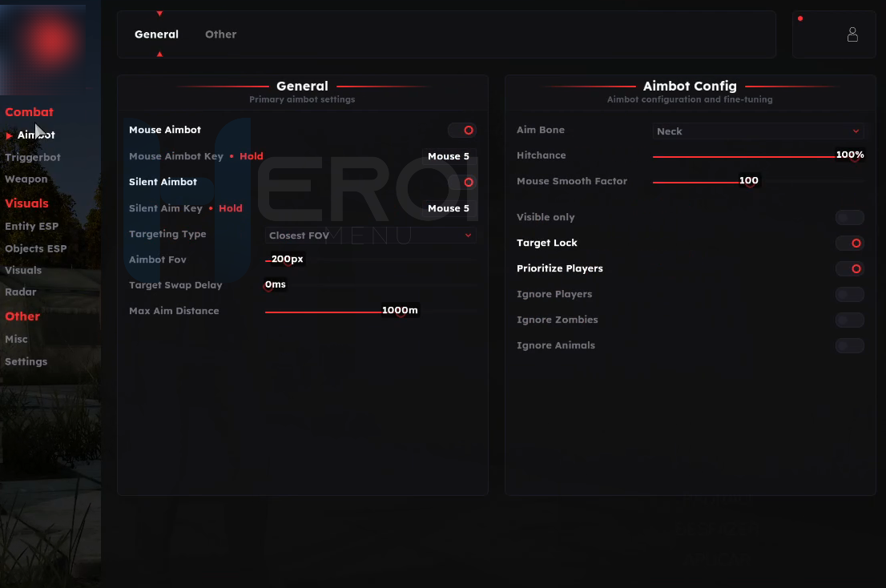Enable the Visible only option

pyautogui.click(x=849, y=217)
